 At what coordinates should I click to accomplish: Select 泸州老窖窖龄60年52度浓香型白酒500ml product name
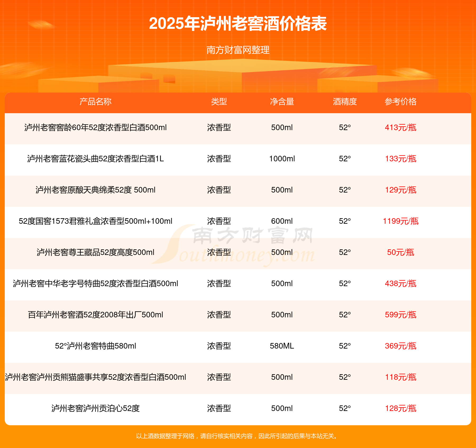tap(95, 127)
